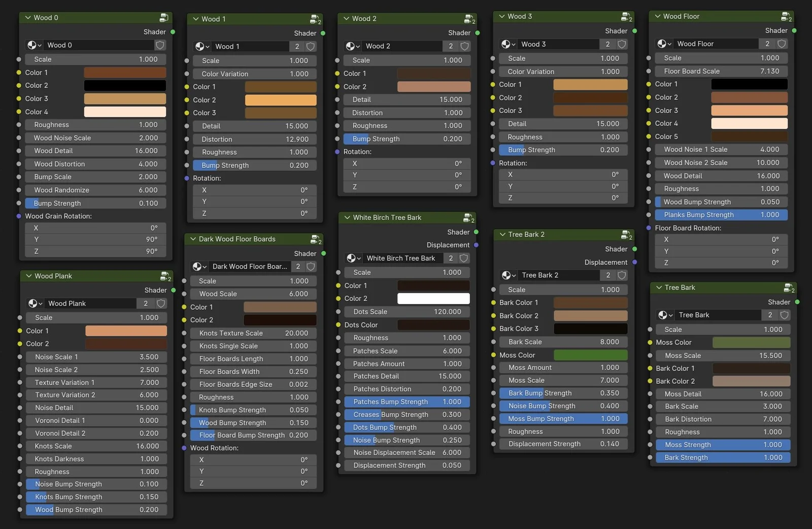Click the node group copies icon on Wood Floor header
This screenshot has width=812, height=529.
786,16
